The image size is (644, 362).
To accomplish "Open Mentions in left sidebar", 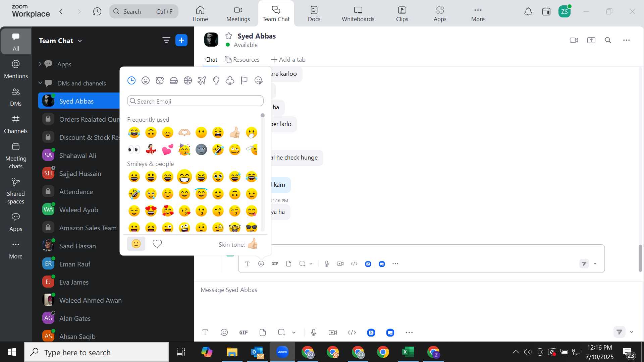I will point(16,69).
